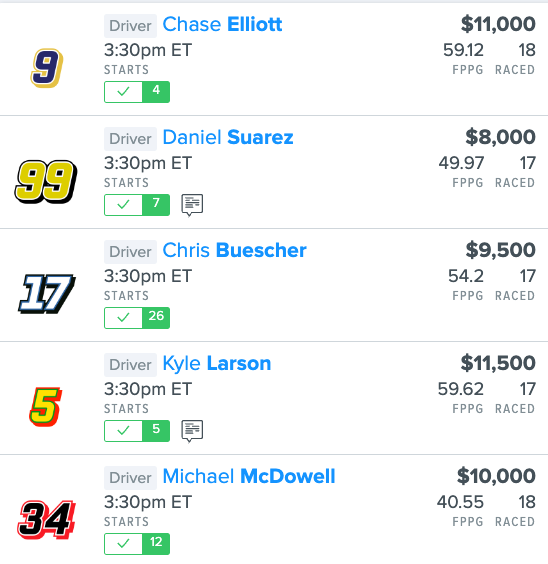This screenshot has height=564, width=548.
Task: Open Kyle Larson's player profile link
Action: pos(217,364)
